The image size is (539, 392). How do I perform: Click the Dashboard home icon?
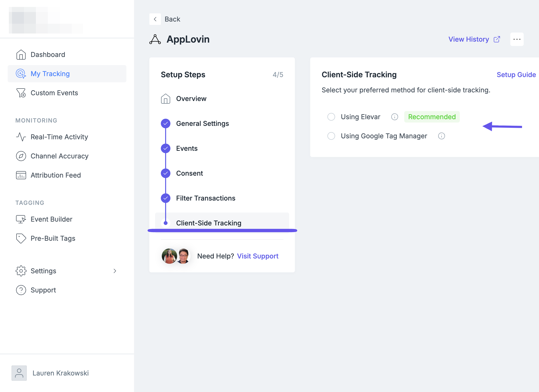21,55
